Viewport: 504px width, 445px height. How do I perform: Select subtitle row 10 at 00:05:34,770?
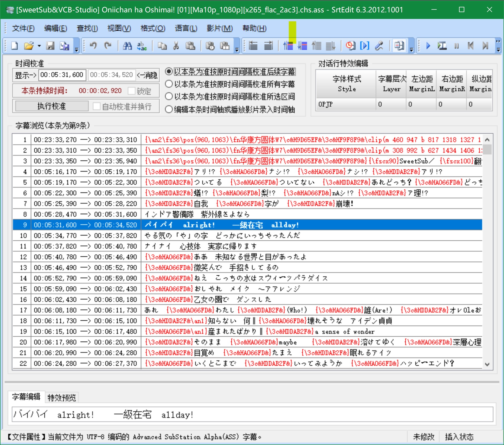click(x=247, y=235)
